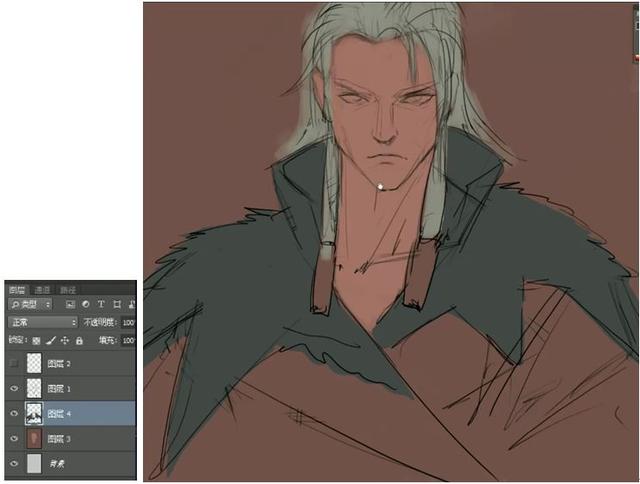Click the 不透明度 opacity value field
The image size is (640, 484).
(128, 322)
